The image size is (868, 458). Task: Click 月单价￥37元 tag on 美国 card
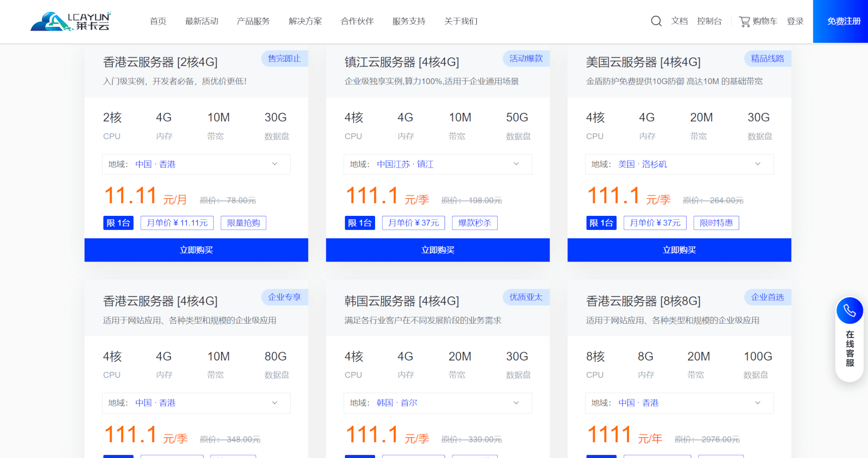655,223
